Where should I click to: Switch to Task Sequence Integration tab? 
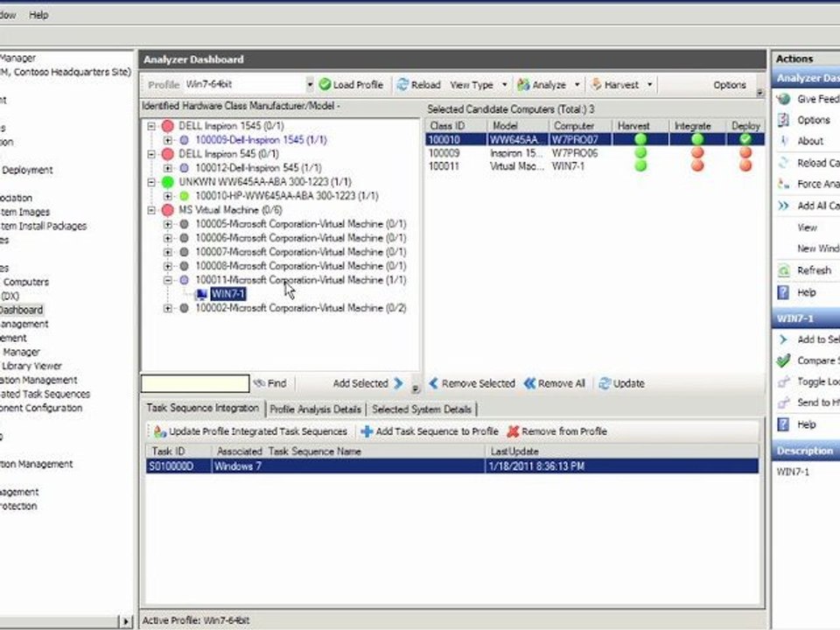point(202,409)
